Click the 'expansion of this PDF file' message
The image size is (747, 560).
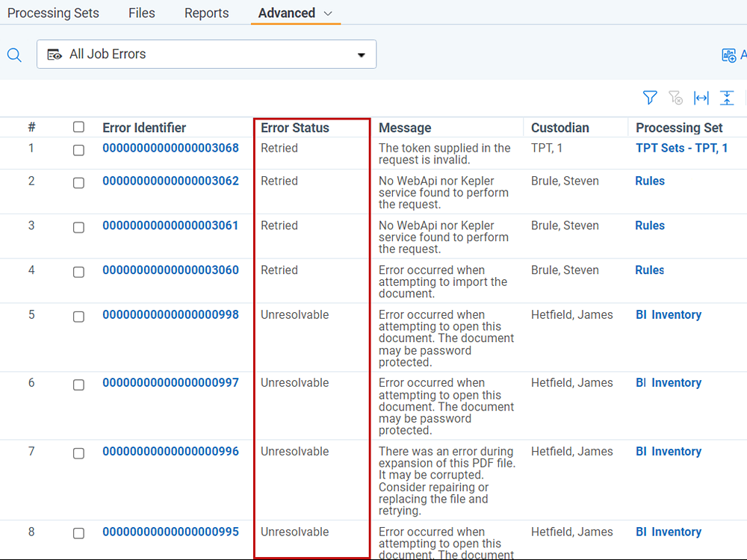coord(447,481)
